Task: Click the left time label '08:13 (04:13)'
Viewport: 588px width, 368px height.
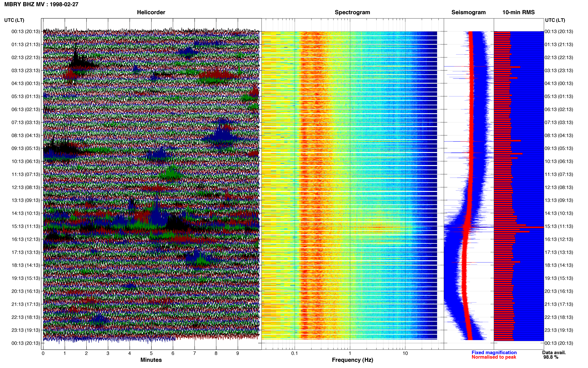Action: [x=26, y=135]
